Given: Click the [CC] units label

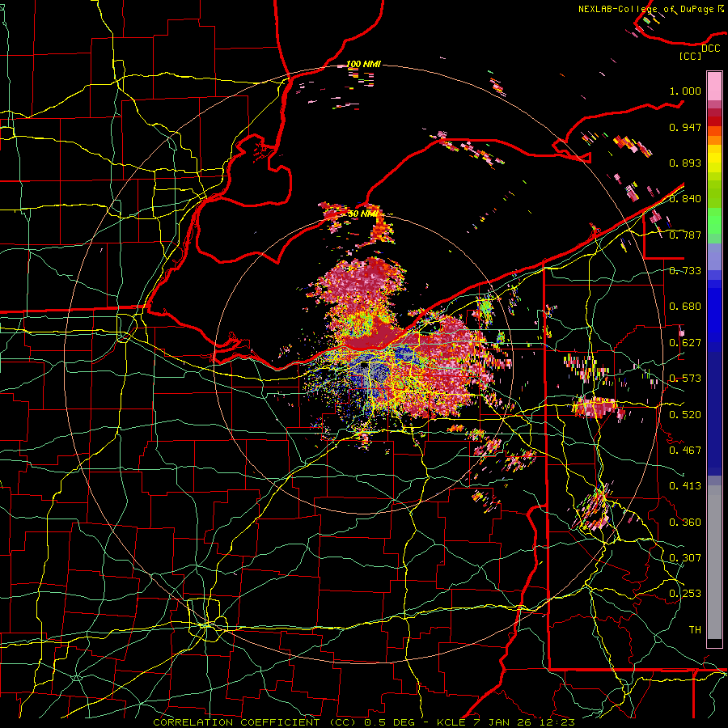Looking at the screenshot, I should (x=691, y=56).
